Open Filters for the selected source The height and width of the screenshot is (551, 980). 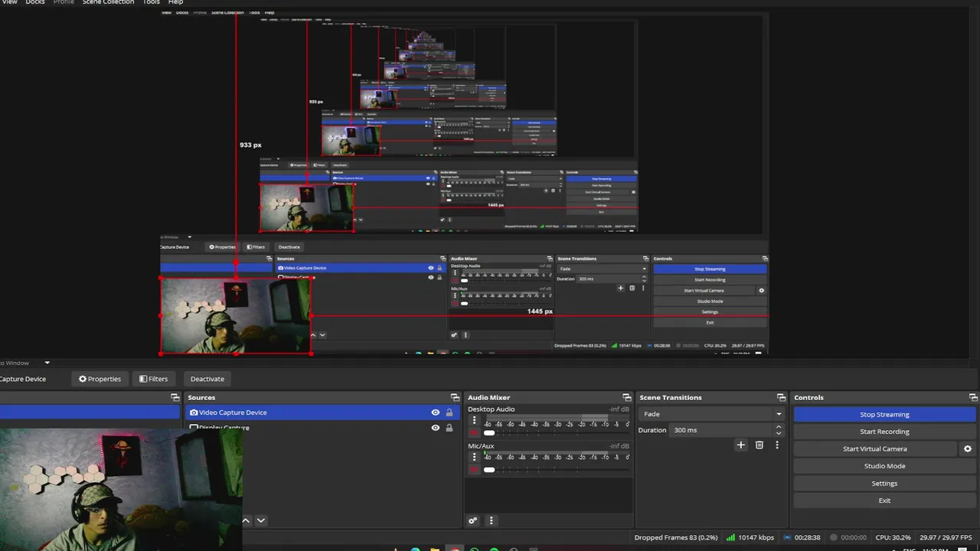153,379
